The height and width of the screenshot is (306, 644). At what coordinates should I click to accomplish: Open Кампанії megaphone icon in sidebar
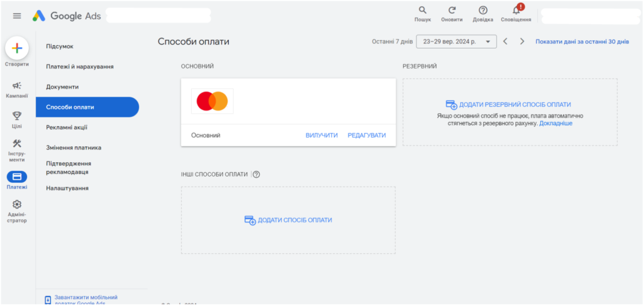[17, 85]
